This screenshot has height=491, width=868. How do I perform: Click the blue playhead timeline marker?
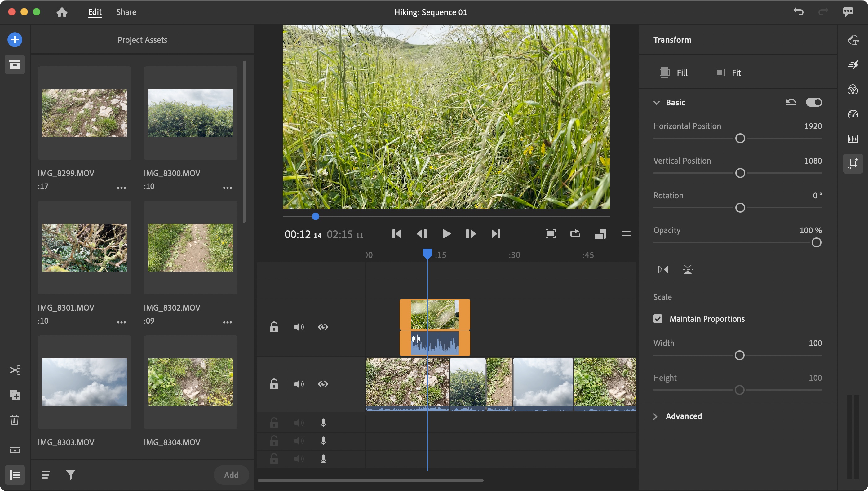point(427,254)
